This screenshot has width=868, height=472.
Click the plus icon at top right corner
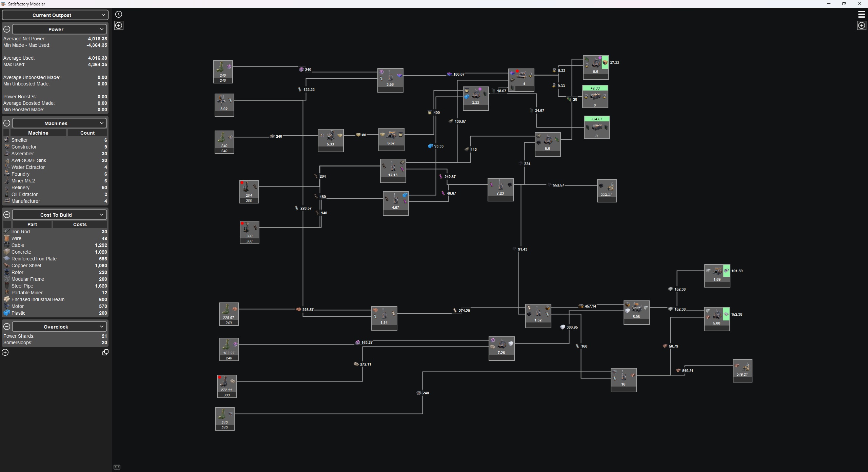click(862, 25)
